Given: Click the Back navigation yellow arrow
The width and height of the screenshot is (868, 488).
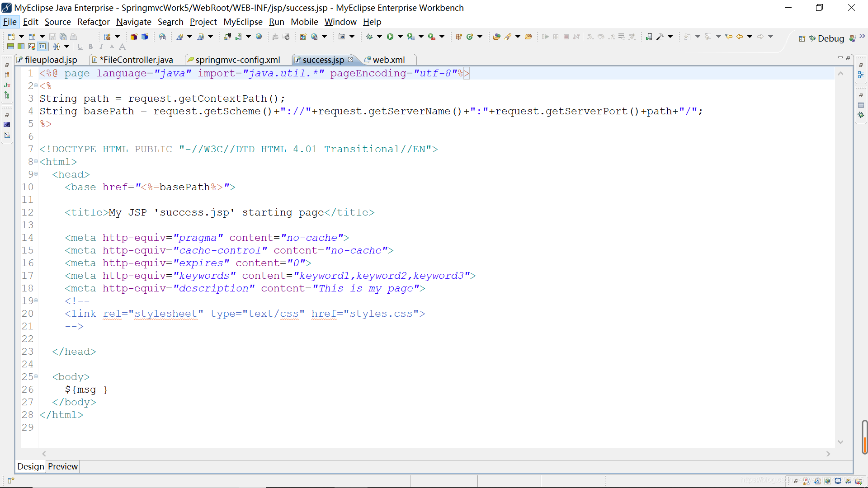Looking at the screenshot, I should 740,37.
